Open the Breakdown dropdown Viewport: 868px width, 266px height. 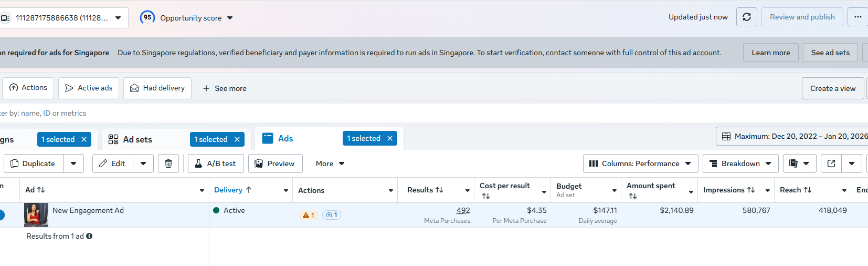tap(740, 163)
